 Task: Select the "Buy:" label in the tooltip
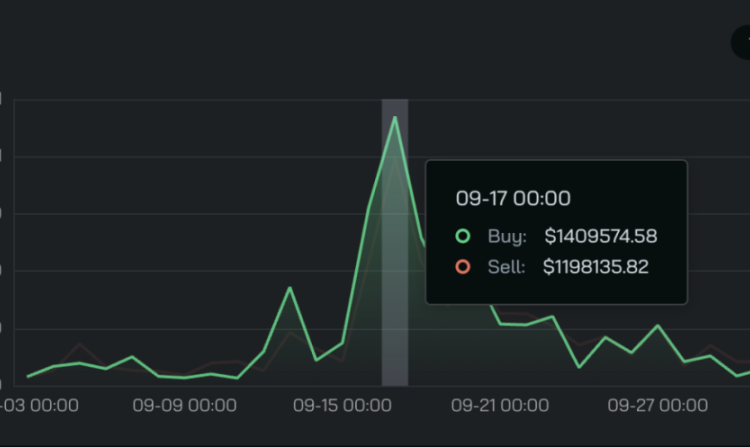click(507, 237)
